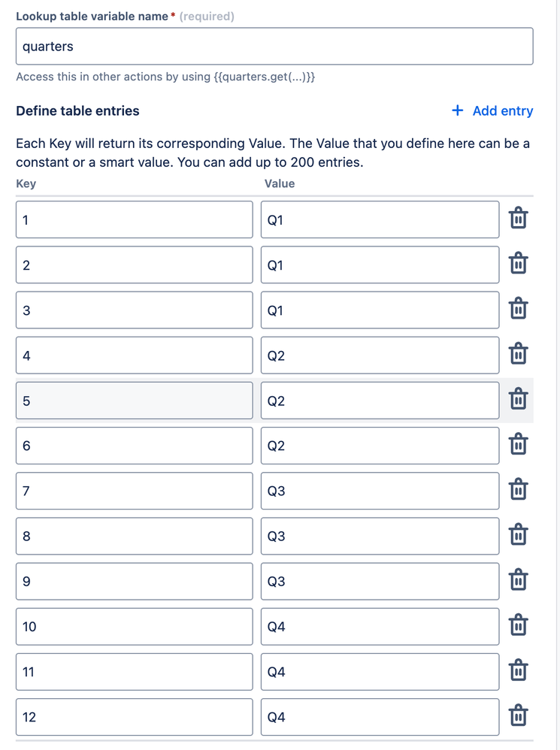The image size is (560, 750).
Task: Delete the entry with Key 6
Action: click(518, 445)
